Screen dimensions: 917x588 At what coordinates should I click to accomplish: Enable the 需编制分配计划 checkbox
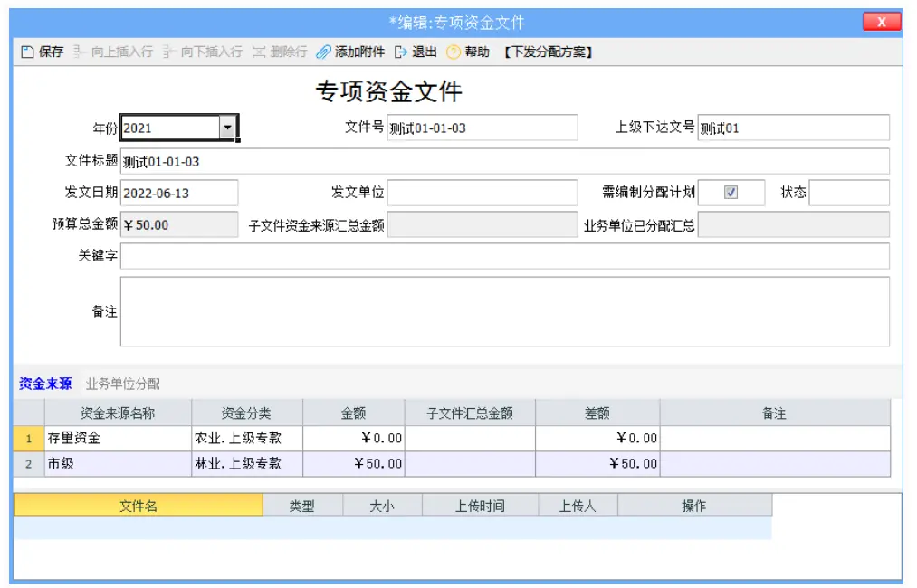pyautogui.click(x=731, y=192)
